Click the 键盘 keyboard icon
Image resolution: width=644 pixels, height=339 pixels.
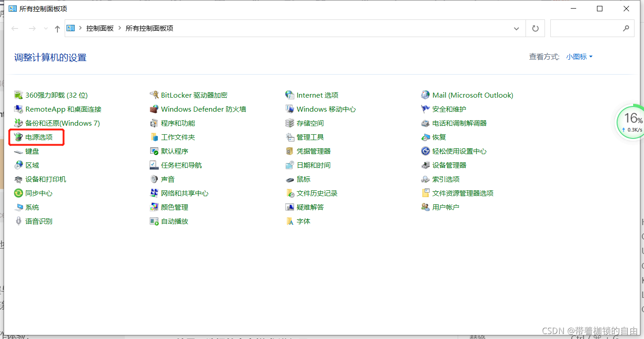pos(19,151)
